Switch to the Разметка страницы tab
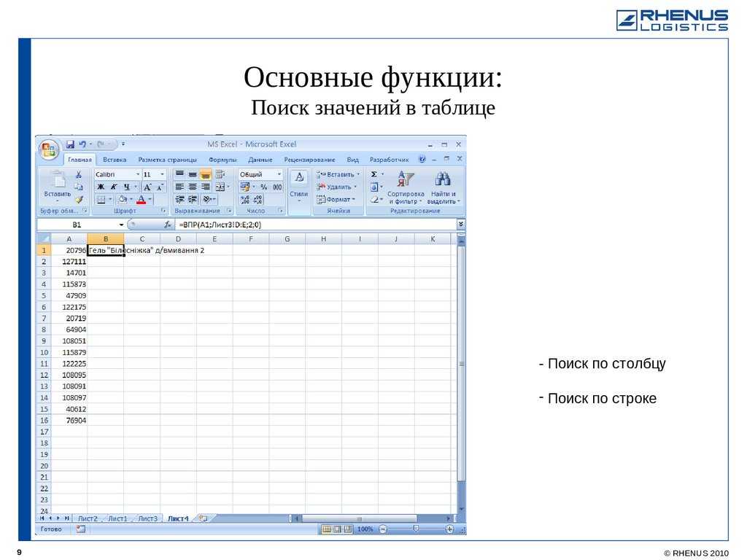Screen dimensions: 747x560 (x=167, y=160)
